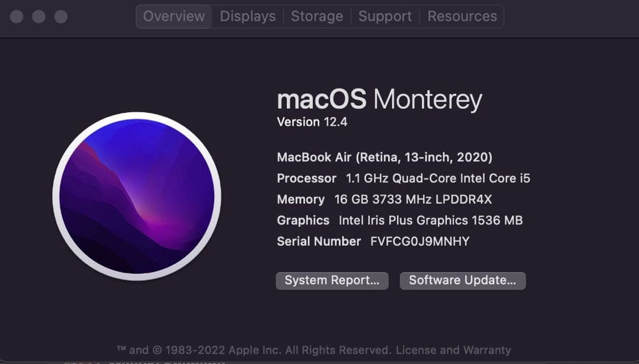View the Warranty details link

pyautogui.click(x=488, y=349)
